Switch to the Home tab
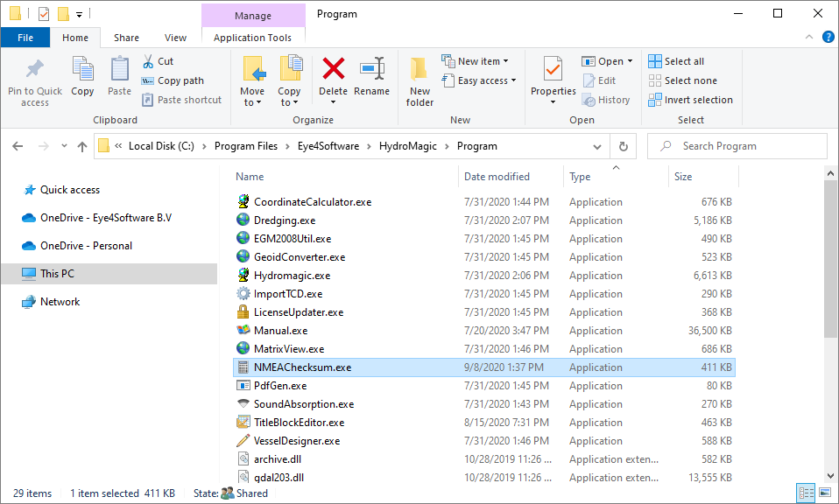The height and width of the screenshot is (504, 839). click(75, 38)
